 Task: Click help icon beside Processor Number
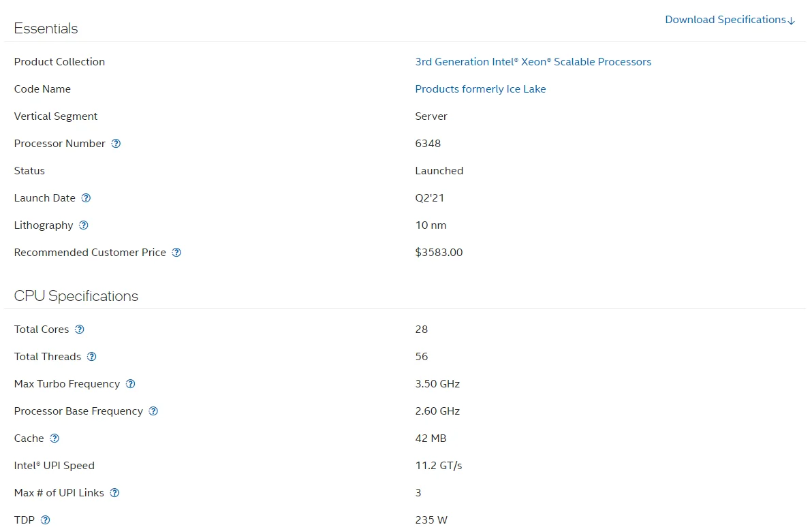(x=116, y=144)
